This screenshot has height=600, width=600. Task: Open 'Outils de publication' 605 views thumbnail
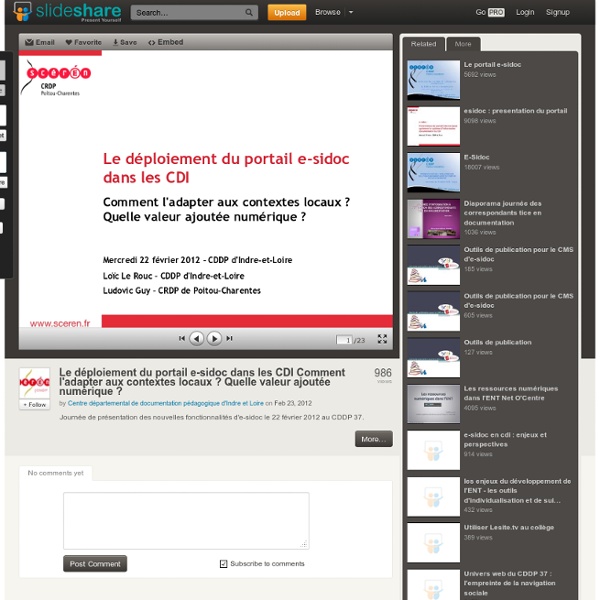click(x=434, y=311)
